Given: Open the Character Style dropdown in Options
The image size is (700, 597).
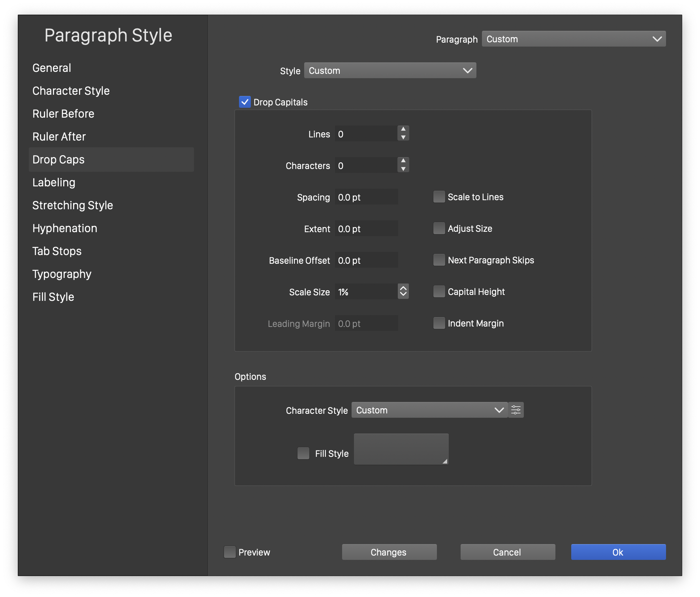Looking at the screenshot, I should pos(429,410).
